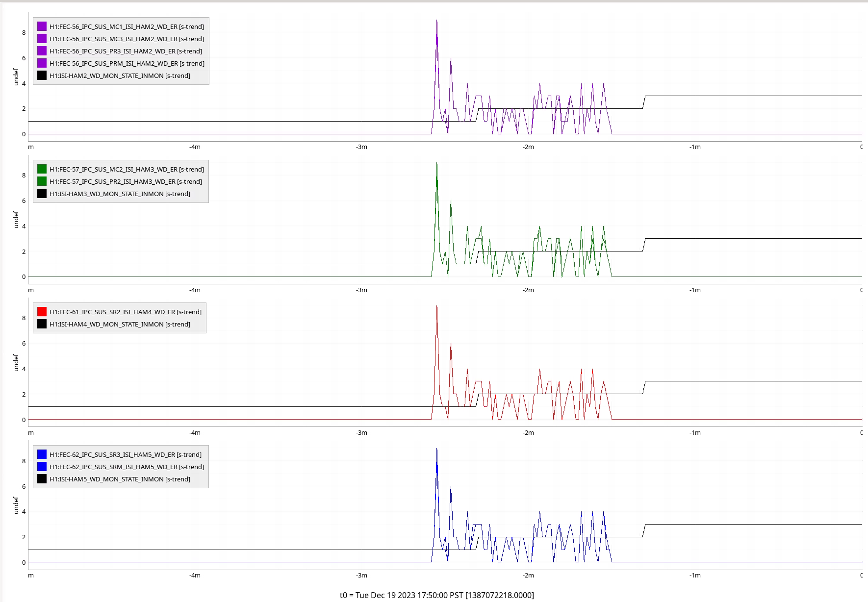This screenshot has width=868, height=602.
Task: Select the H1:ISI-HAM4_WD_MON_STATE_INMON legend label
Action: (x=120, y=324)
